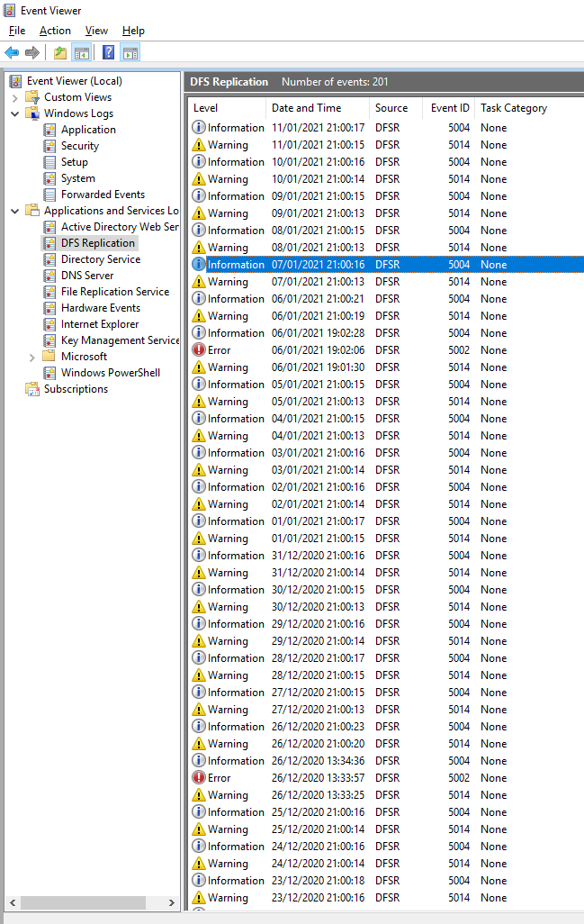Click the Setup log icon
The image size is (584, 924).
50,162
